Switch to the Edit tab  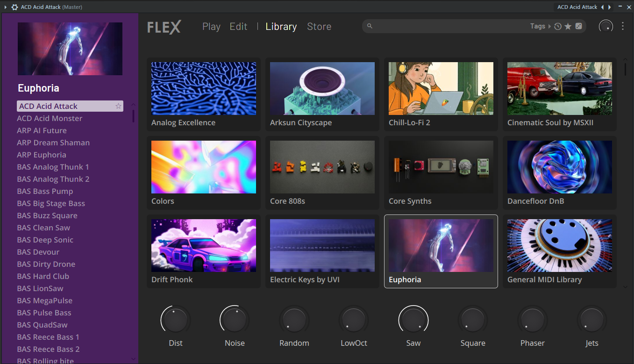pos(238,27)
